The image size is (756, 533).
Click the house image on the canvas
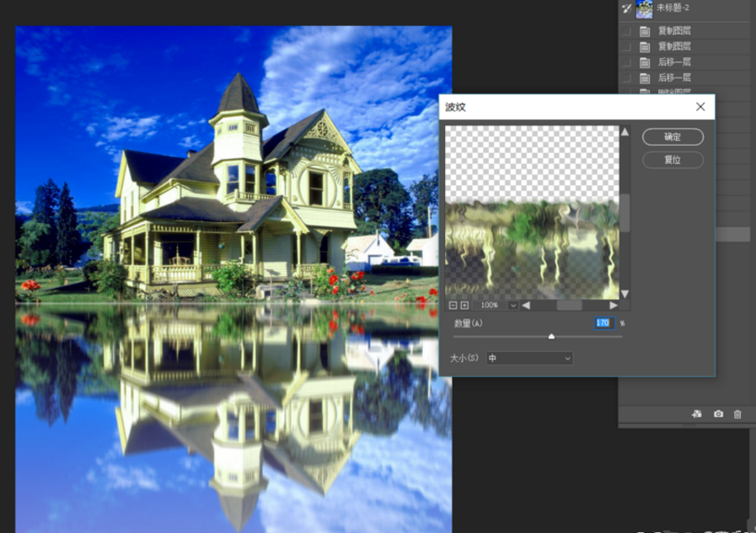tap(233, 280)
